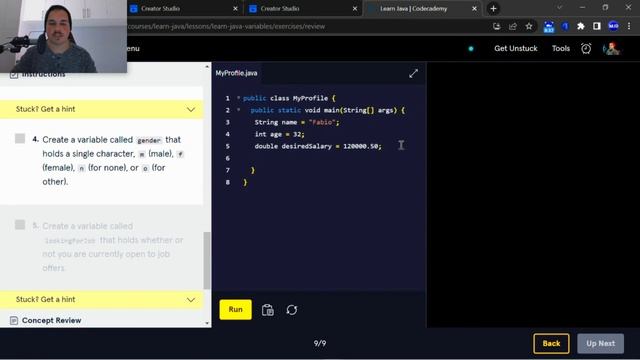Collapse the main method fold arrow on line 2
The width and height of the screenshot is (640, 360).
[238, 110]
